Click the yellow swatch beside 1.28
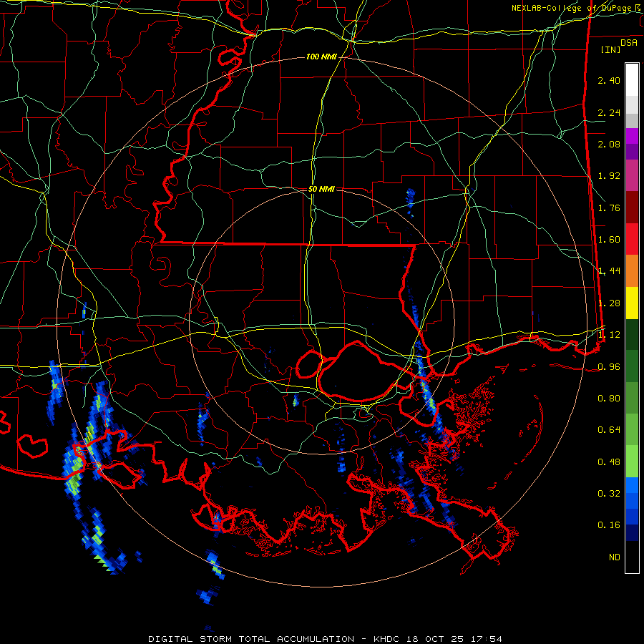 (x=632, y=303)
